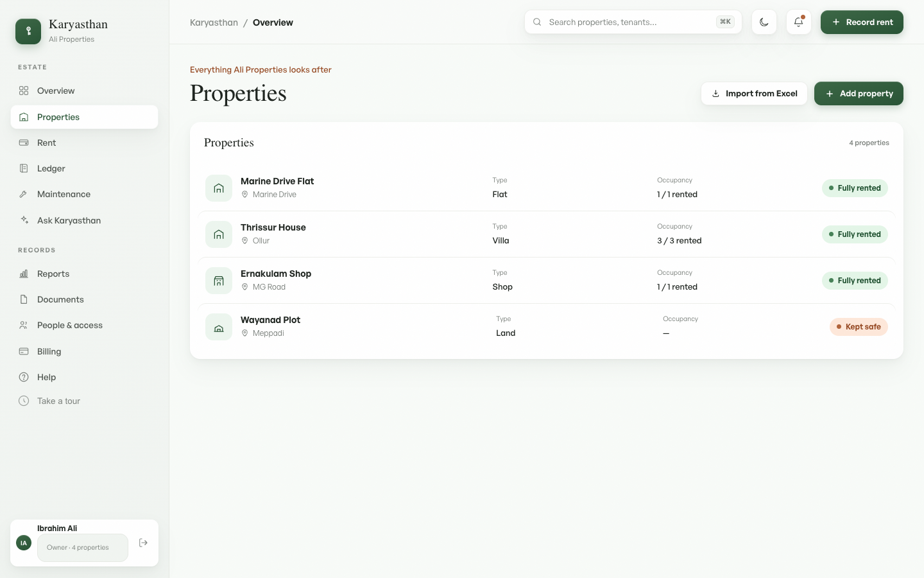Open Ask Karyasthan assistant

click(x=84, y=220)
